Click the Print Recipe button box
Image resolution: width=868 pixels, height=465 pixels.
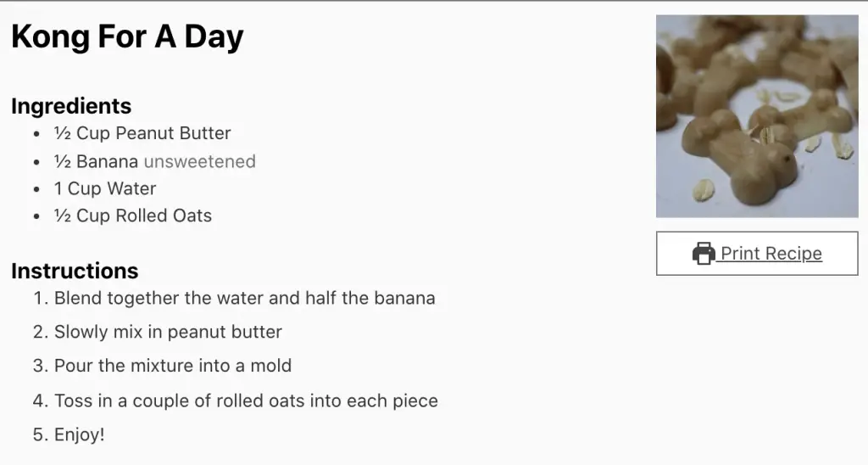(757, 253)
